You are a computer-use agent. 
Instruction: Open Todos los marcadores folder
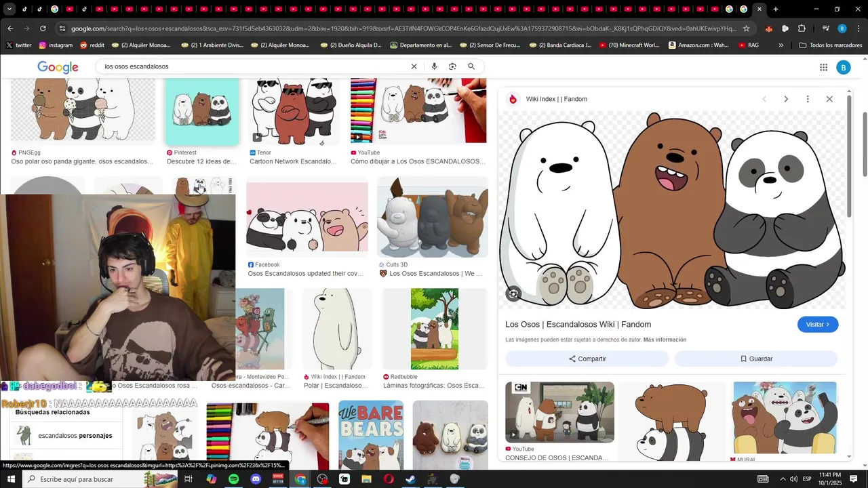pos(830,45)
